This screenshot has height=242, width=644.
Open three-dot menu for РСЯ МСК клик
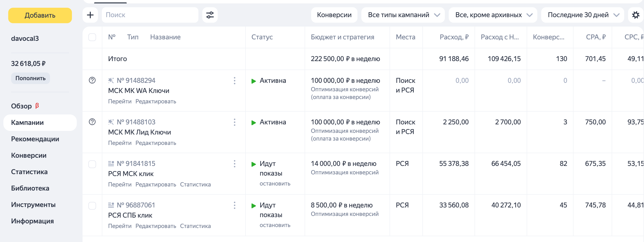coord(235,164)
